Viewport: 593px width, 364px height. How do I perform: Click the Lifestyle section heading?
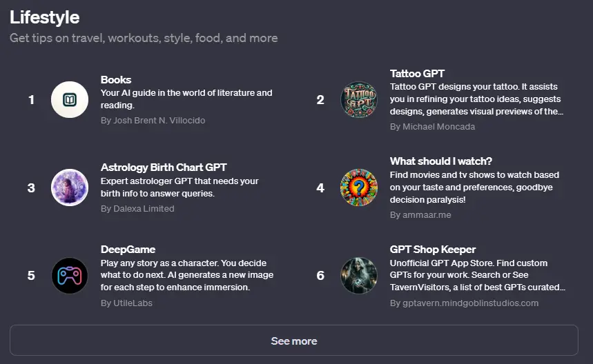[45, 17]
